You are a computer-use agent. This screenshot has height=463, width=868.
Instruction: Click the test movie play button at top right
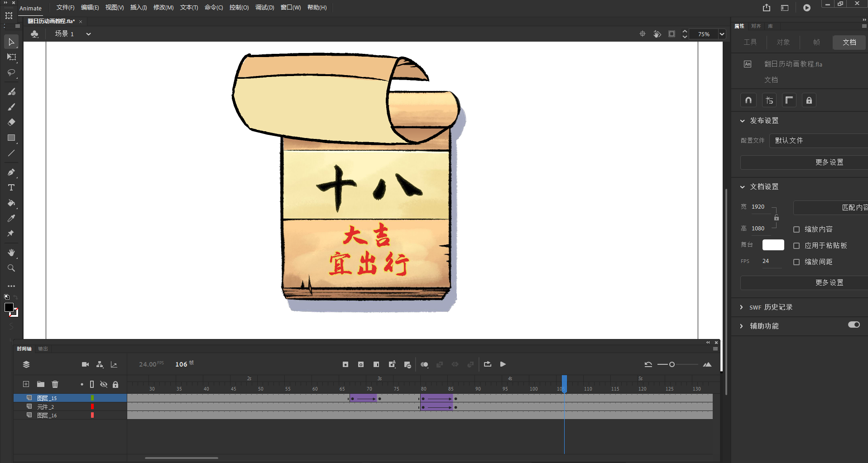point(807,8)
